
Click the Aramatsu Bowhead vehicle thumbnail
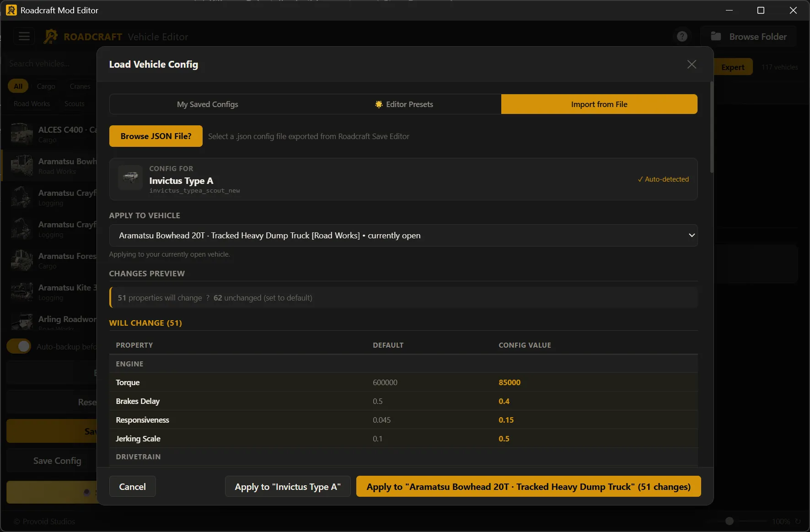tap(22, 165)
